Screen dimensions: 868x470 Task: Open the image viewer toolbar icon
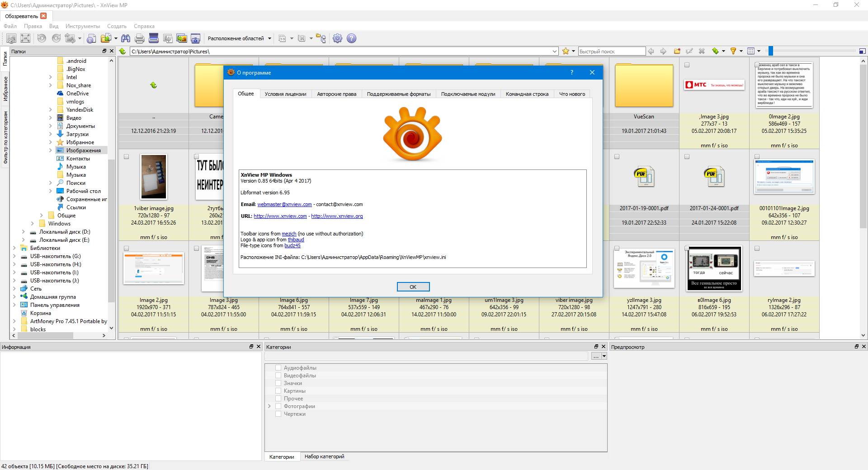pyautogui.click(x=11, y=38)
